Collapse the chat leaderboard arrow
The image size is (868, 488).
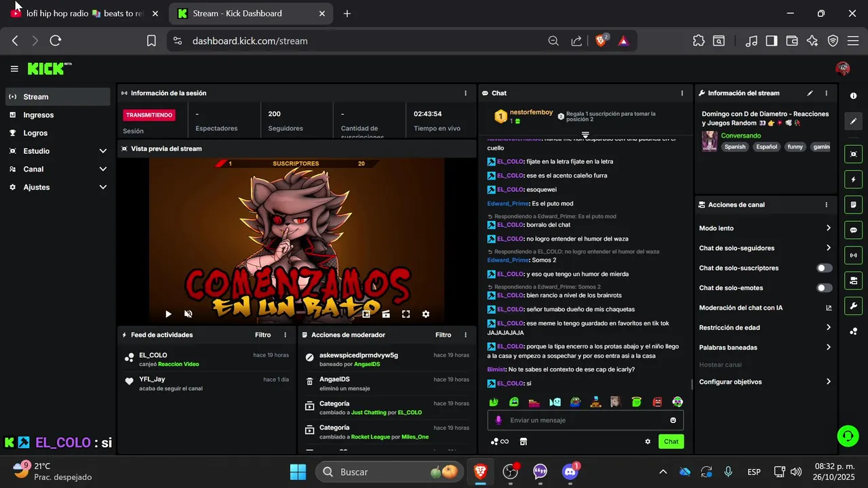click(585, 135)
